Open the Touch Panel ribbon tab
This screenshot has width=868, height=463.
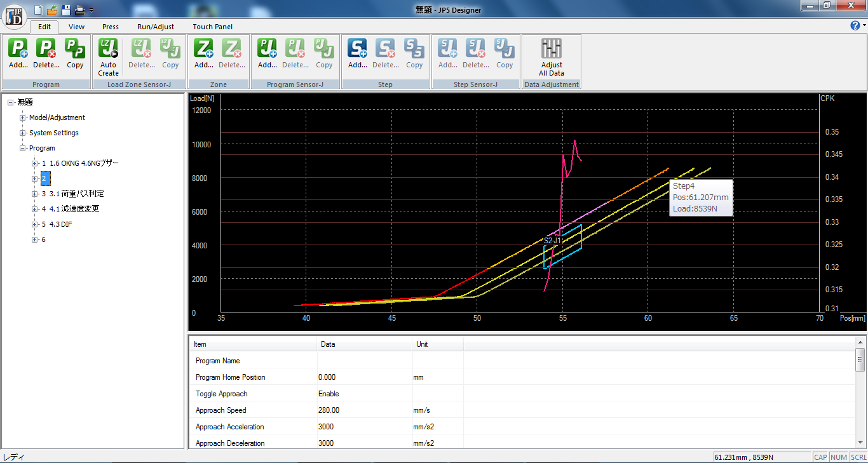212,27
